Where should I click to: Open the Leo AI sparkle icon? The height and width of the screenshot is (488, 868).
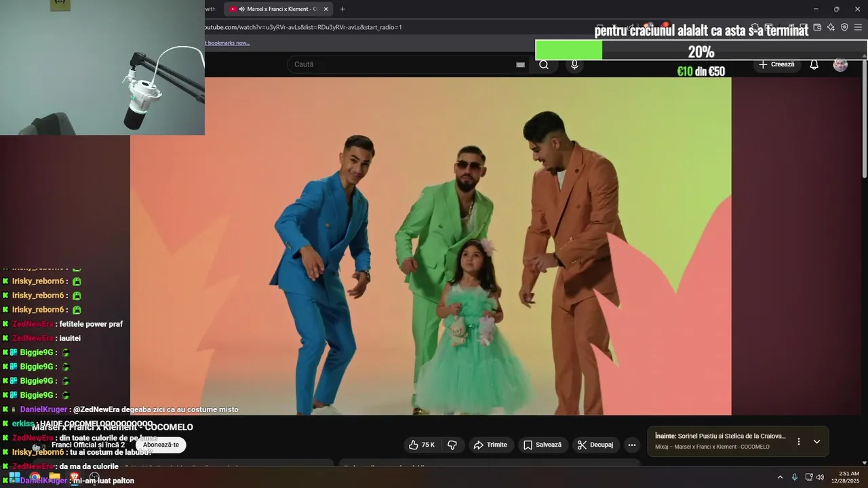(831, 27)
